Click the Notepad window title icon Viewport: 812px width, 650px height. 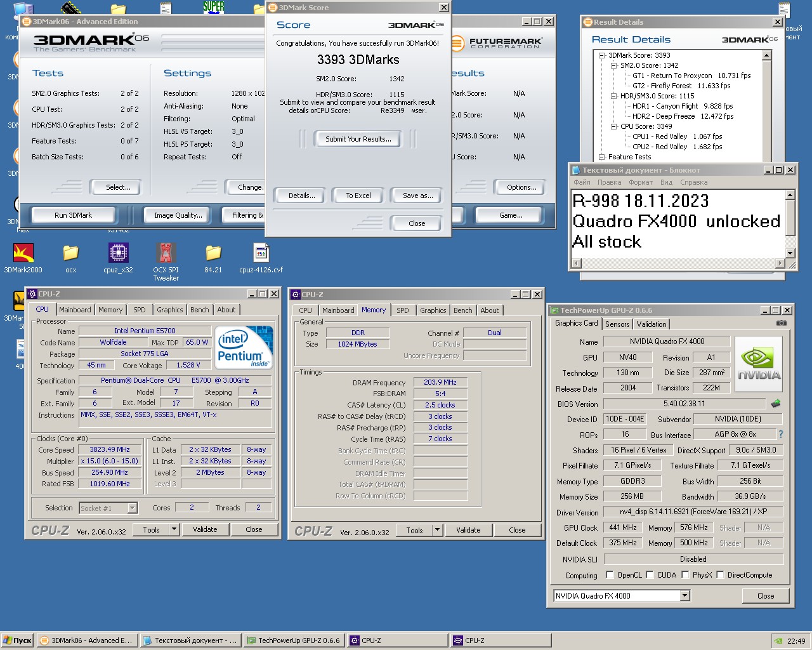[x=576, y=170]
